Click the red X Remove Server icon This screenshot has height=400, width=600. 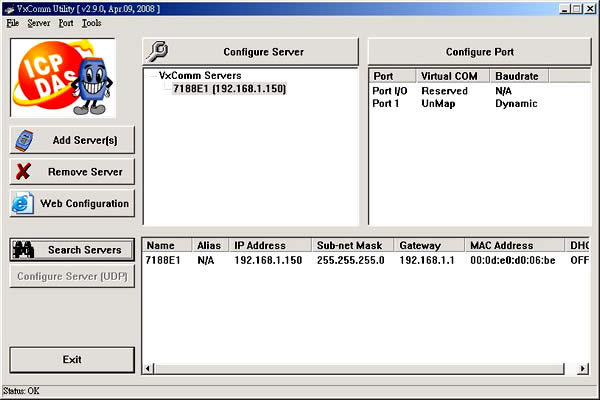click(25, 172)
